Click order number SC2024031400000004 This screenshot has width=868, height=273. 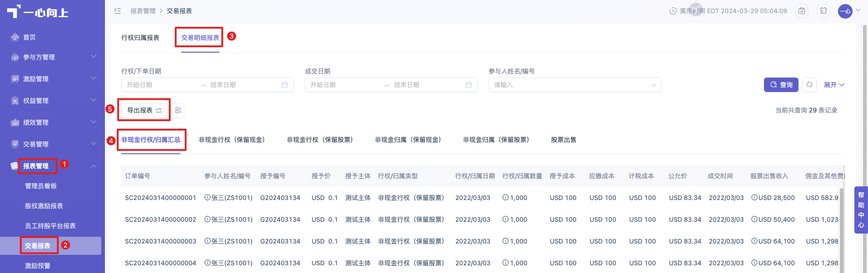point(160,263)
